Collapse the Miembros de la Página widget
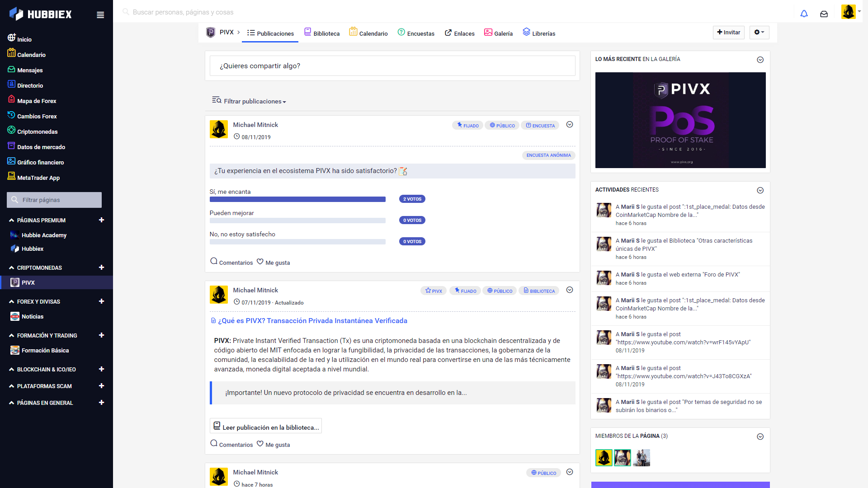868x488 pixels. [x=760, y=436]
